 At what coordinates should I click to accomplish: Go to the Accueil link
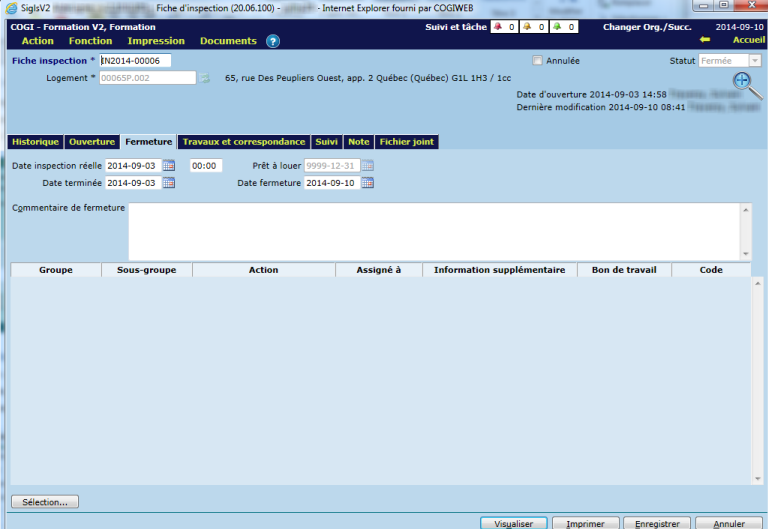749,41
